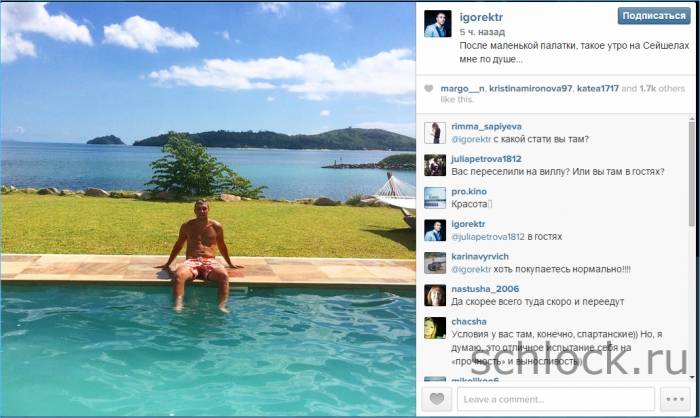Show the 1.7k others likes list
Viewport: 700px width, 418px height.
click(x=662, y=88)
